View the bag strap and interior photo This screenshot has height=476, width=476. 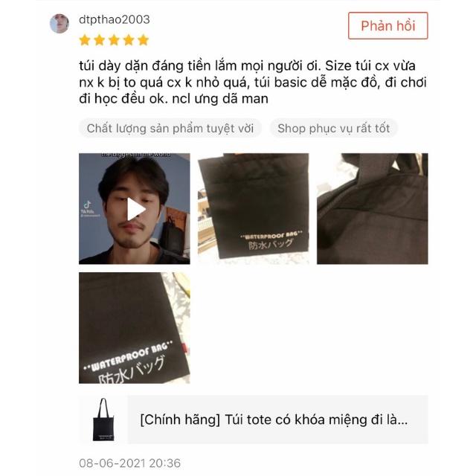(373, 208)
